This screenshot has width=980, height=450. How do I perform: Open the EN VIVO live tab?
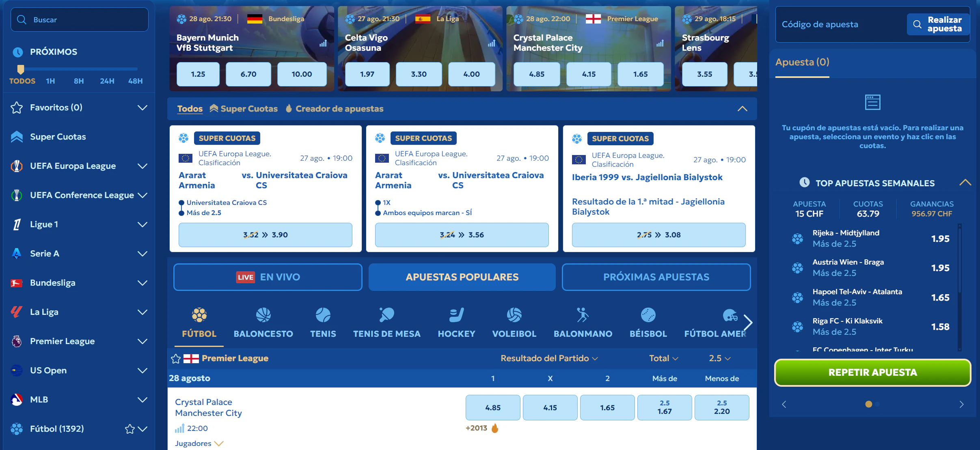coord(268,277)
